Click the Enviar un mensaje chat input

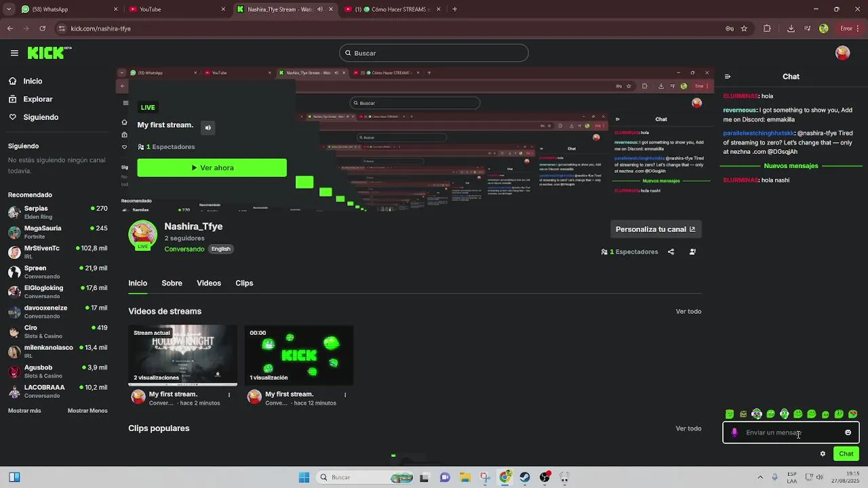point(790,432)
